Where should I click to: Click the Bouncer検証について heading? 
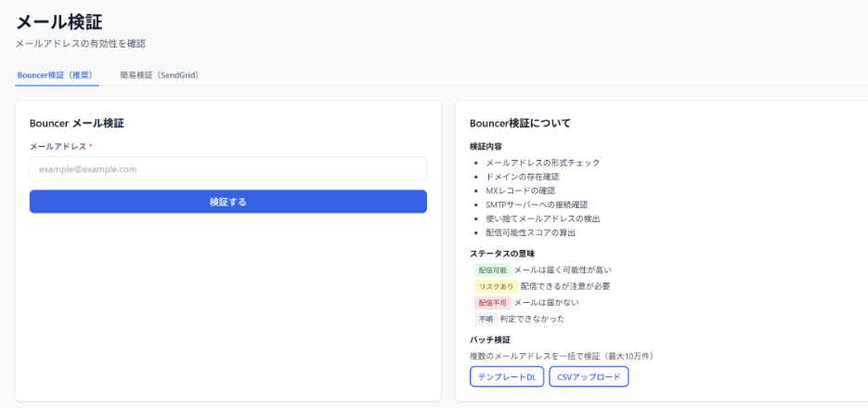(520, 123)
